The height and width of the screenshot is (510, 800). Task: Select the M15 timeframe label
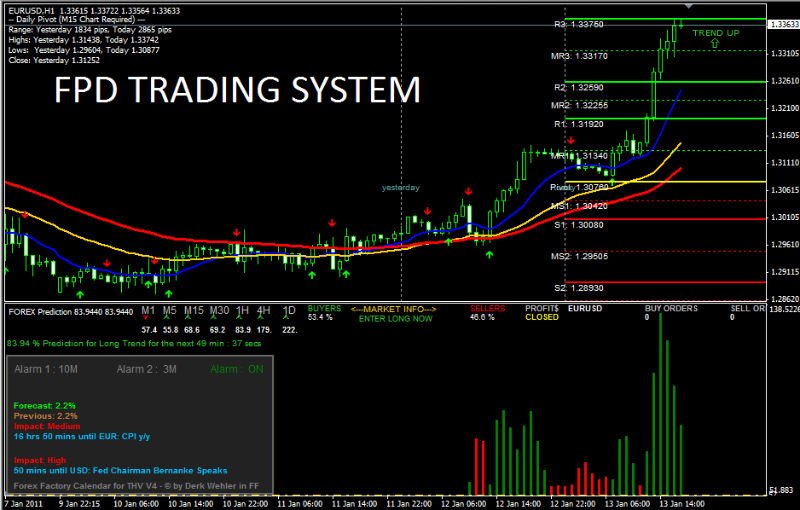[194, 310]
